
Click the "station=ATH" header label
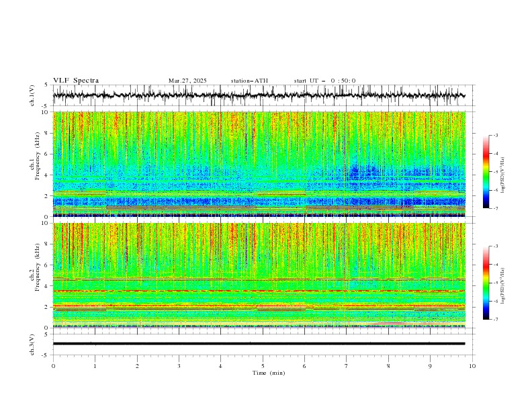coord(249,81)
